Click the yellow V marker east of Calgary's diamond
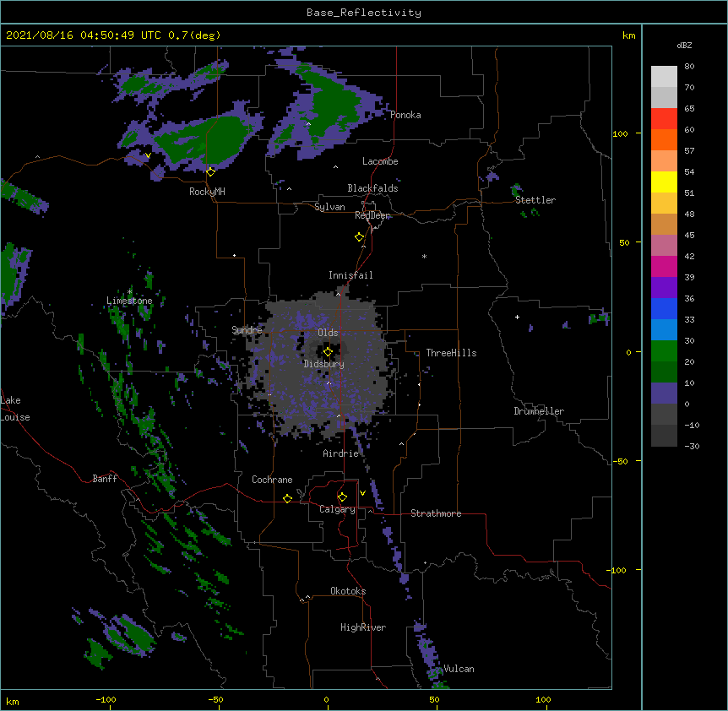 pyautogui.click(x=362, y=493)
